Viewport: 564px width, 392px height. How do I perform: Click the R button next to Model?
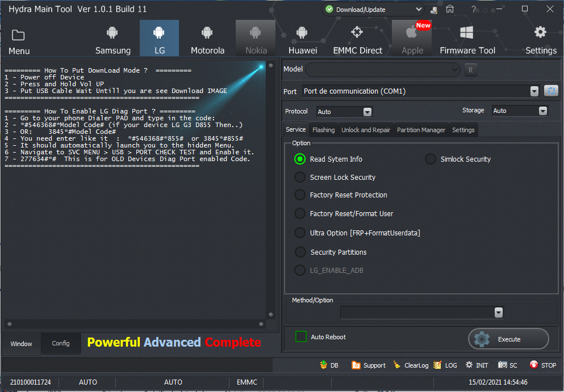coord(470,70)
